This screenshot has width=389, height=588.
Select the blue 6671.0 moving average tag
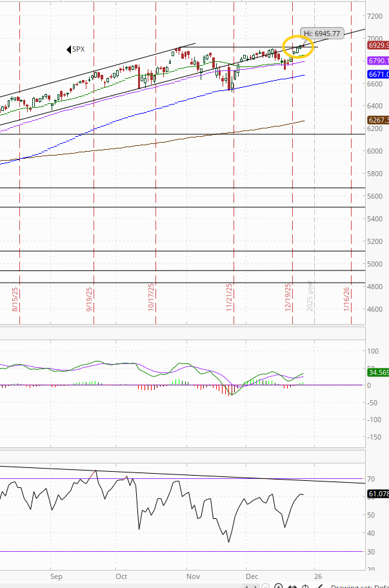pyautogui.click(x=378, y=74)
